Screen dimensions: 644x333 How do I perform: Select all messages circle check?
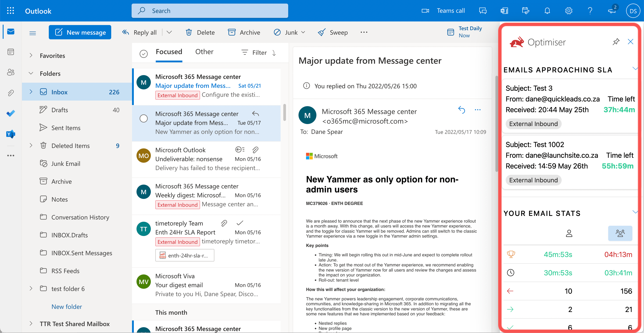[x=143, y=53]
